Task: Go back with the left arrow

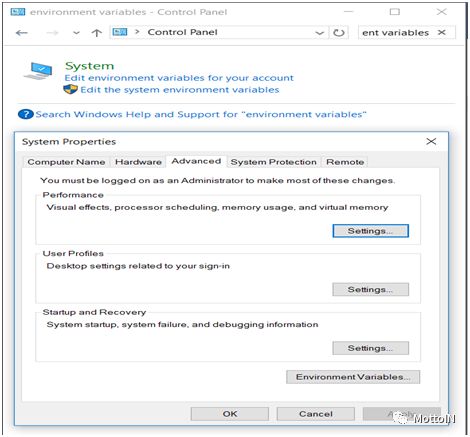Action: (x=22, y=33)
